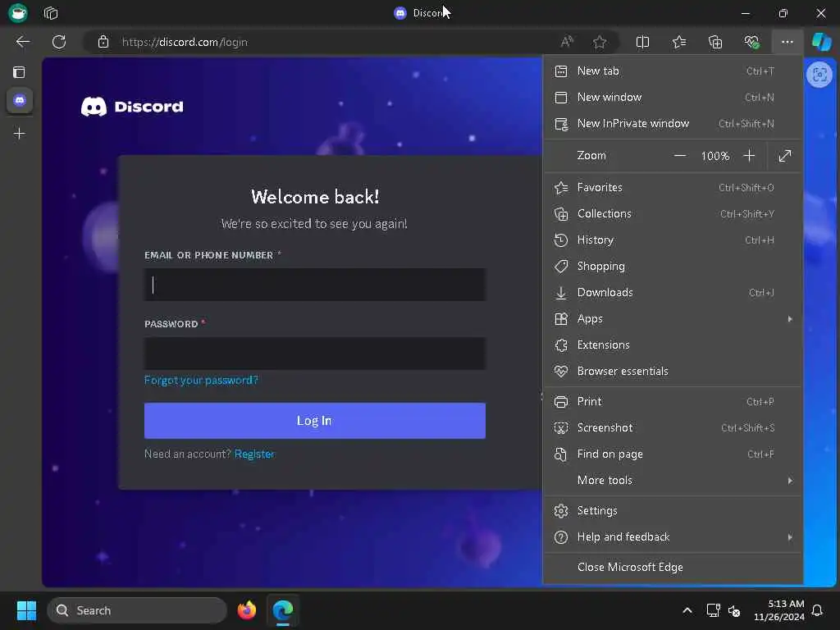
Task: Expand Help and feedback submenu
Action: [673, 536]
